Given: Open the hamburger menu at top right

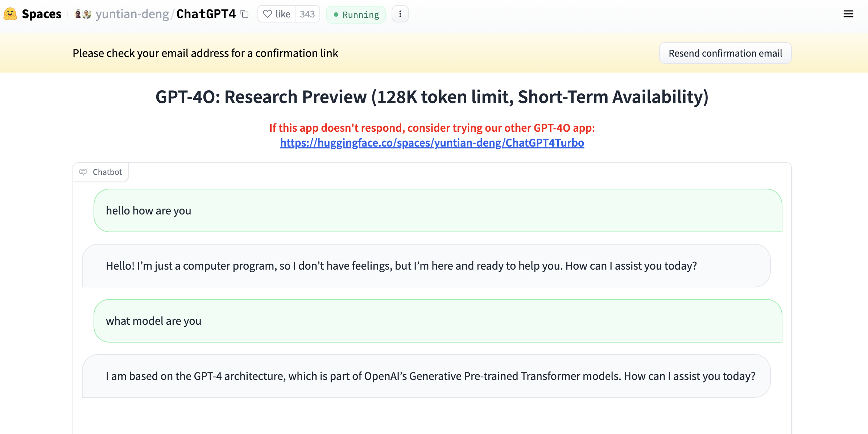Looking at the screenshot, I should (848, 14).
